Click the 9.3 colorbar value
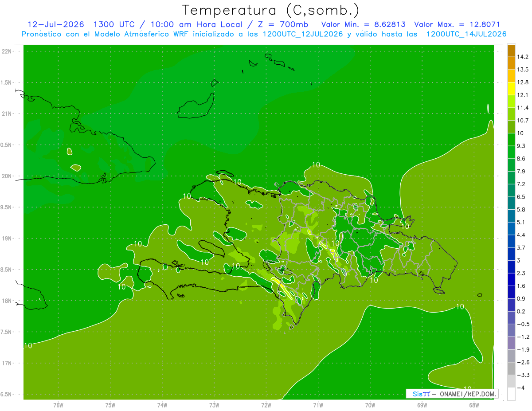The width and height of the screenshot is (532, 411). (x=521, y=146)
